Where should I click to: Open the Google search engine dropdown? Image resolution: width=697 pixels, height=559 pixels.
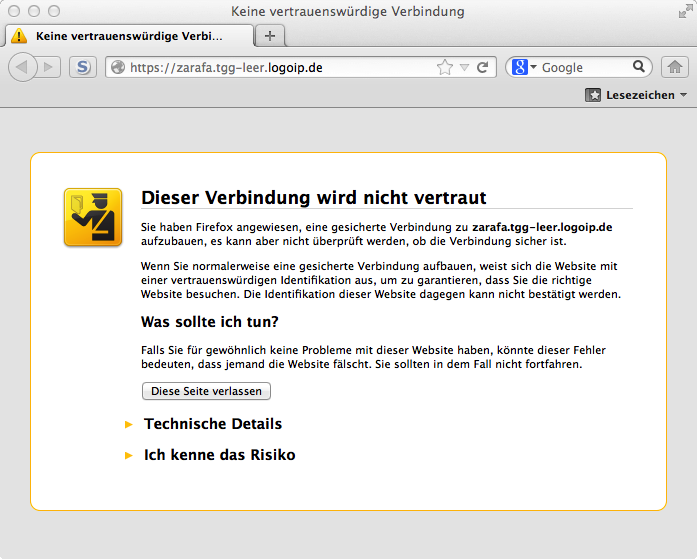pos(524,67)
